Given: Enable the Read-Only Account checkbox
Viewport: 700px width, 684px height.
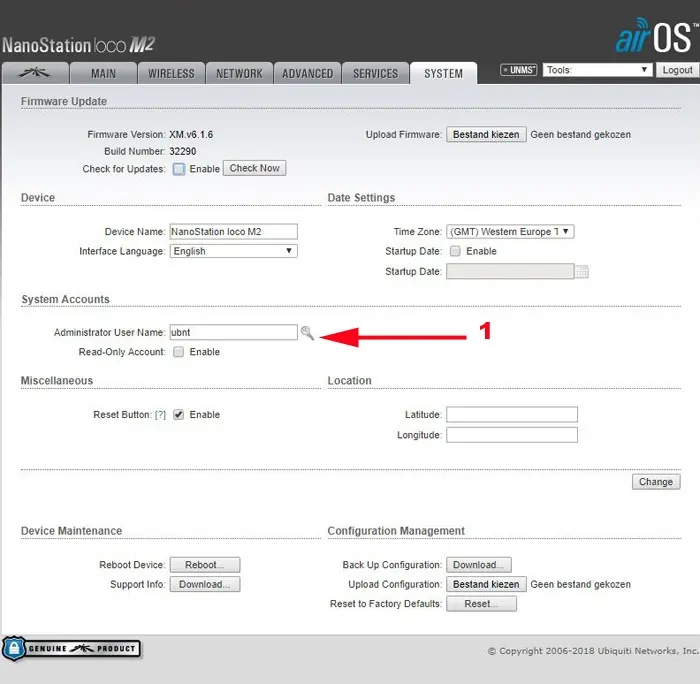Looking at the screenshot, I should 179,352.
